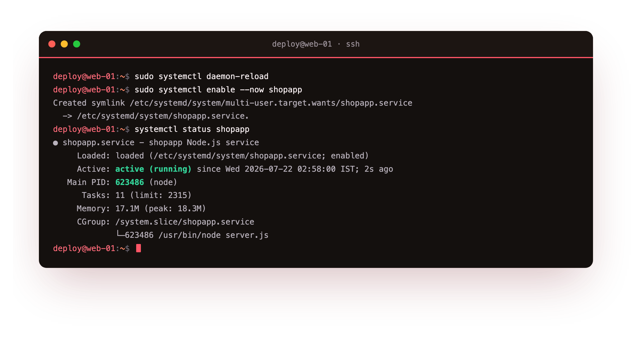Click the green maximize window button

tap(77, 44)
